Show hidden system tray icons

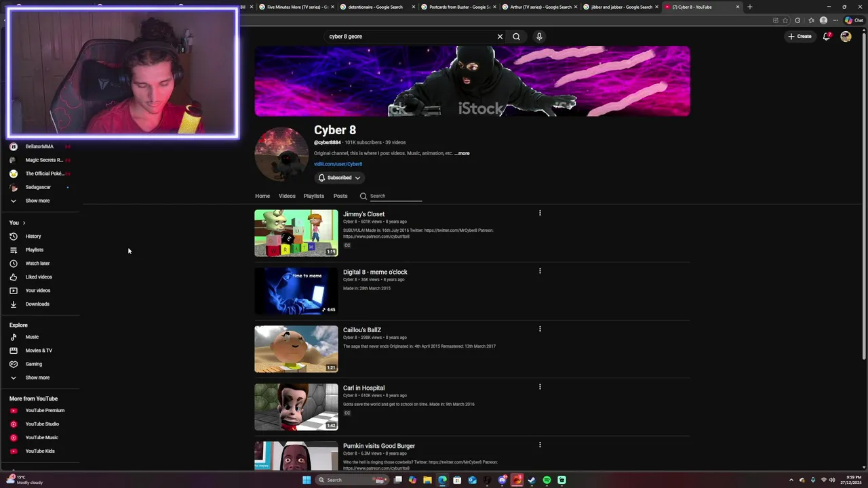click(791, 480)
